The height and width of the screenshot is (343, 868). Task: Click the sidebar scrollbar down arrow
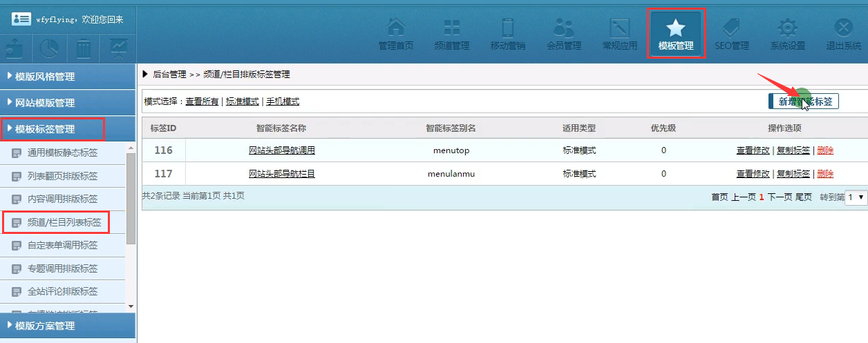(131, 306)
